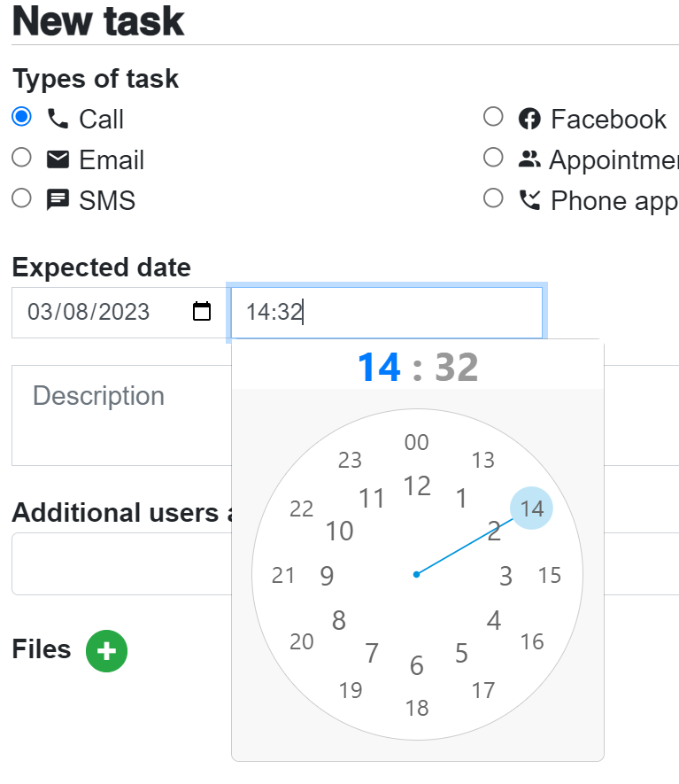This screenshot has height=784, width=679.
Task: Click the envelope icon next to Email
Action: (x=58, y=159)
